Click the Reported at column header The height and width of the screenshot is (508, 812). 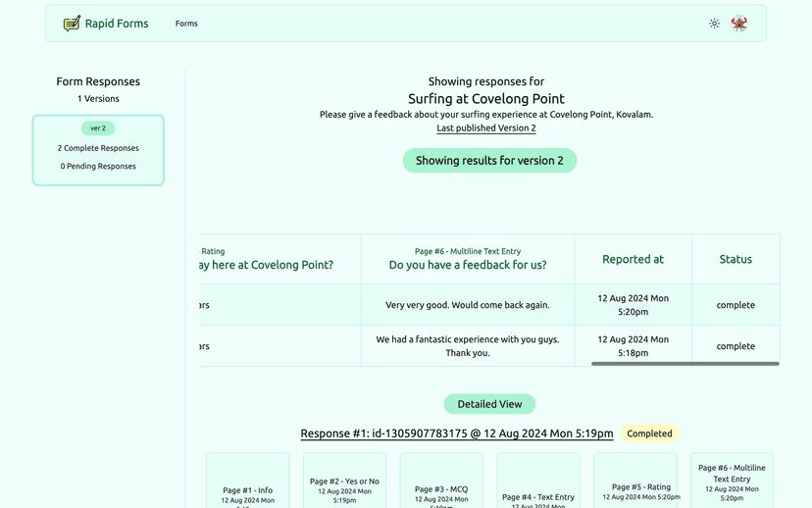point(633,259)
